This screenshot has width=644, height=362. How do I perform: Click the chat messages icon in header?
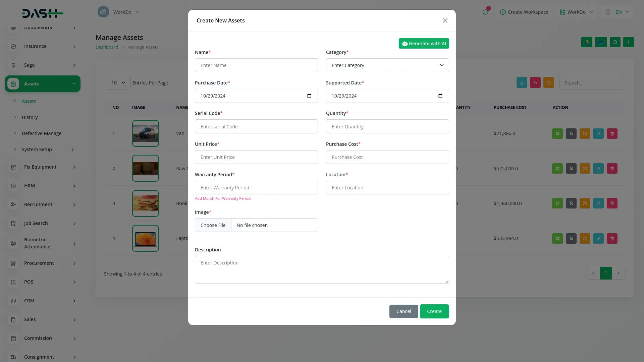point(485,12)
